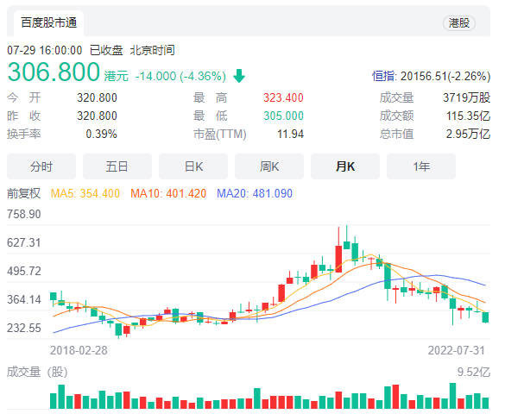
Task: Click the MA10: 401.420 indicator
Action: pos(168,193)
